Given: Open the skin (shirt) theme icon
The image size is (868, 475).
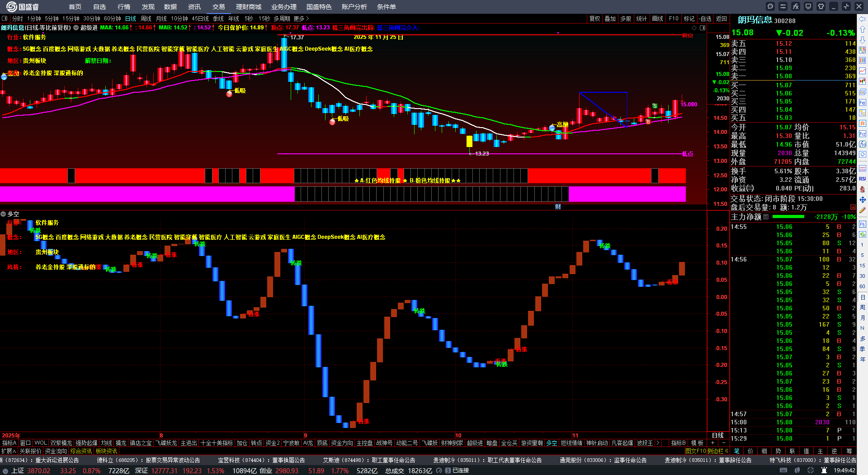Looking at the screenshot, I should (821, 6).
